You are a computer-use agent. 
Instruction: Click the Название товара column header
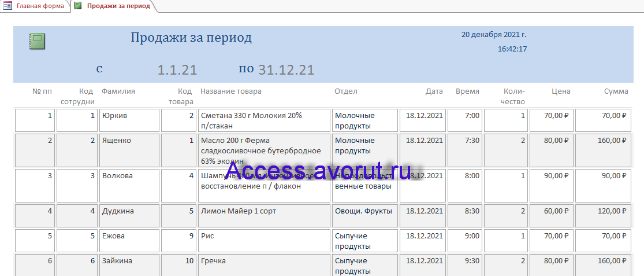click(x=231, y=91)
